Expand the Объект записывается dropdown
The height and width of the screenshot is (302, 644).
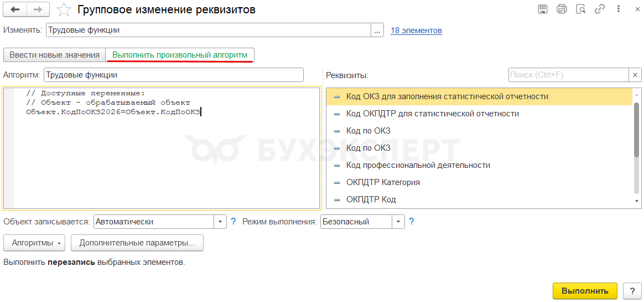[221, 222]
